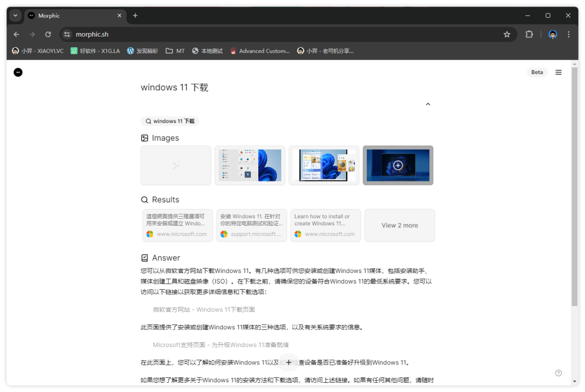Viewport: 585px width, 392px height.
Task: Open the hamburger menu next to Beta
Action: coord(558,73)
